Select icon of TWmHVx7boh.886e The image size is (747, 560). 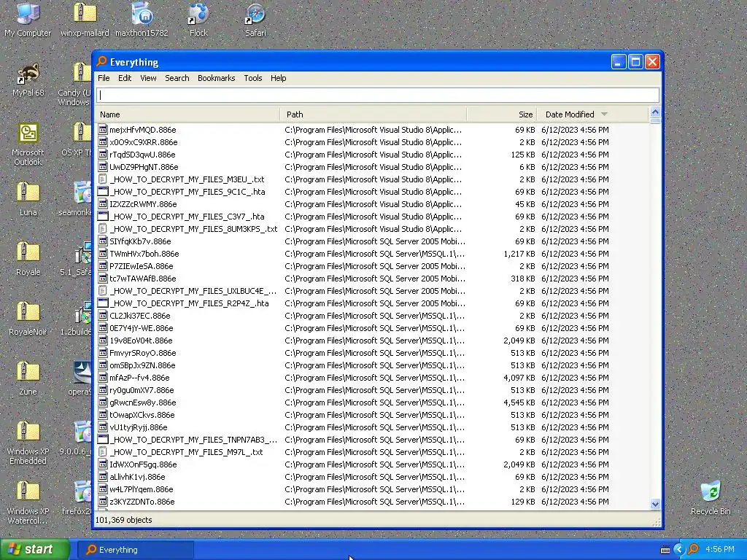[x=103, y=253]
